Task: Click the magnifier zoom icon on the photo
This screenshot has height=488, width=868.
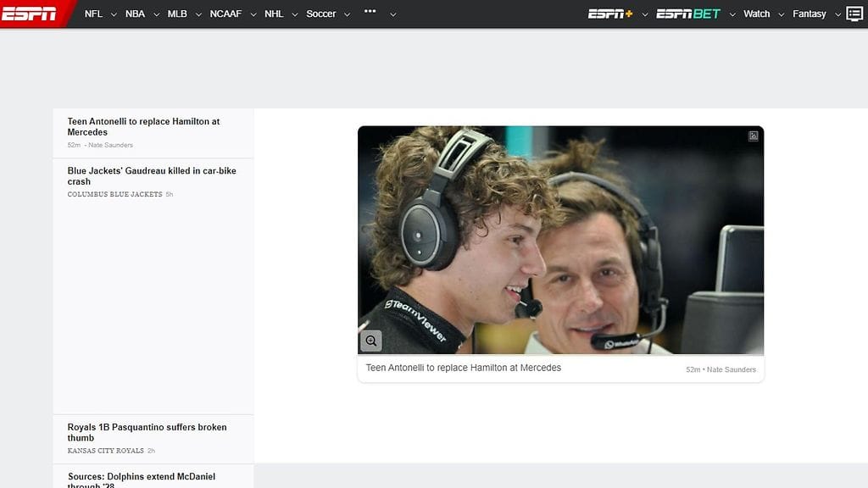Action: tap(370, 341)
